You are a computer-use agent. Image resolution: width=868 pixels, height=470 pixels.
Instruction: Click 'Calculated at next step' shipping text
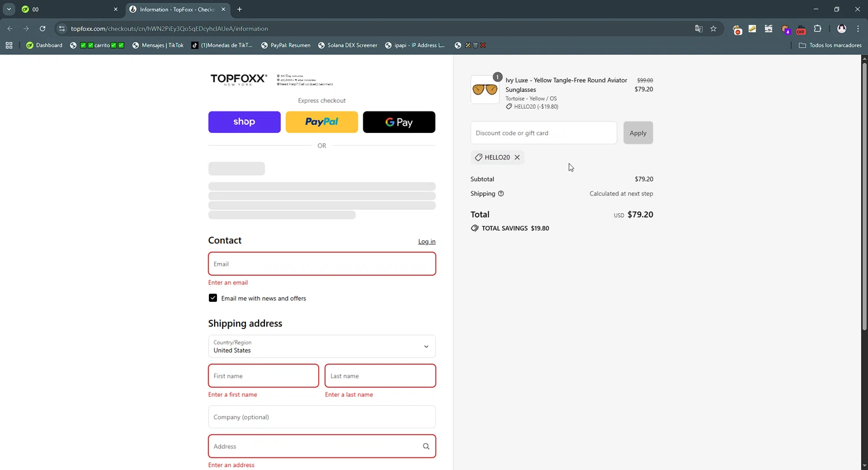click(x=621, y=194)
